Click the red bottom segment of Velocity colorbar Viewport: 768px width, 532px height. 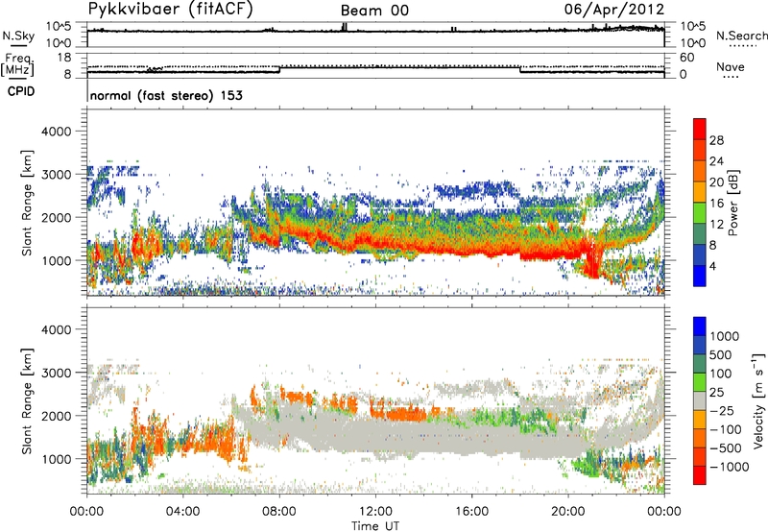pos(700,475)
